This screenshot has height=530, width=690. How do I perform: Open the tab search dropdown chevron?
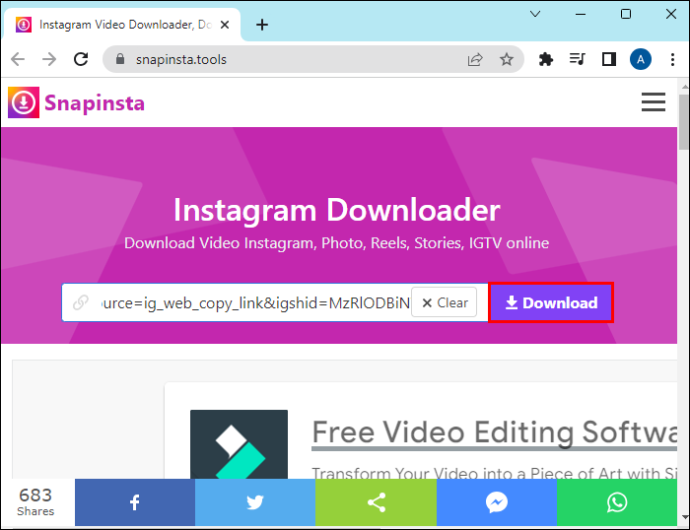coord(535,14)
